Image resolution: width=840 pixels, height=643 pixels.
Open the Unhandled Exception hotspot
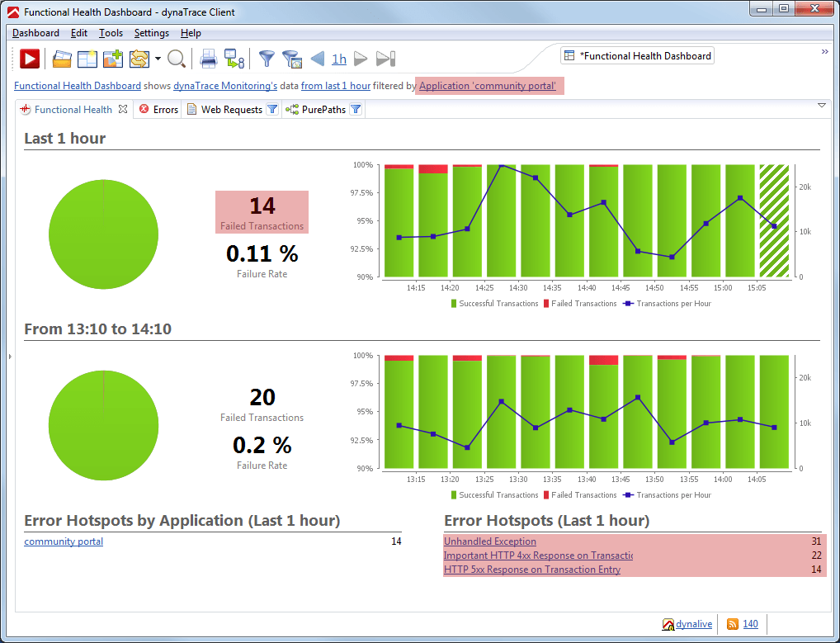490,541
